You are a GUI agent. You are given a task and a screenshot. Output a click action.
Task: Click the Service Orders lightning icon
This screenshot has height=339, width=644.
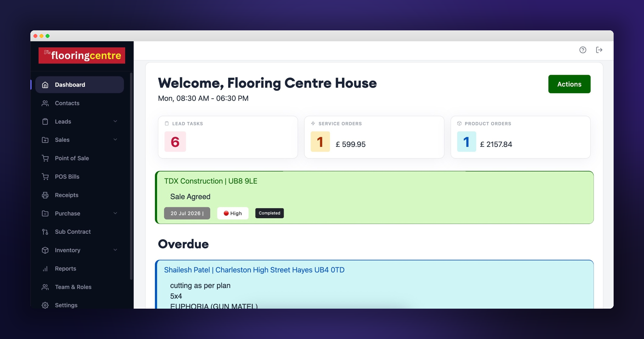313,124
